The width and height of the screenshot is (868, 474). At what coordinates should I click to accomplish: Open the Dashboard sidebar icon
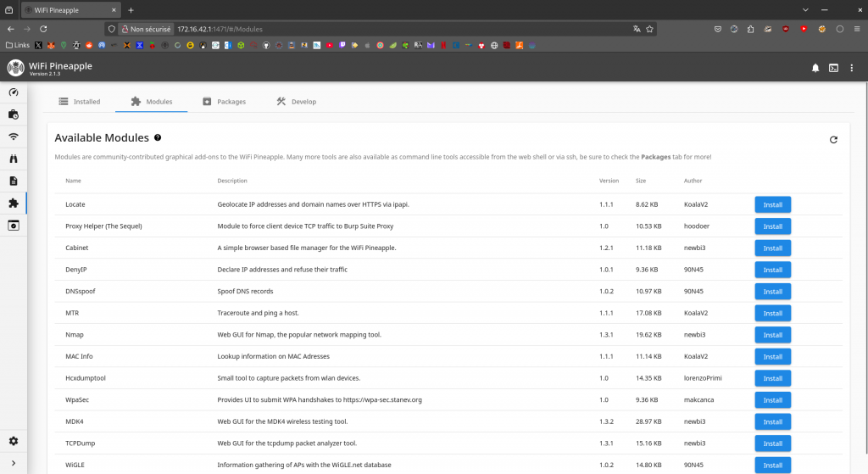[14, 92]
